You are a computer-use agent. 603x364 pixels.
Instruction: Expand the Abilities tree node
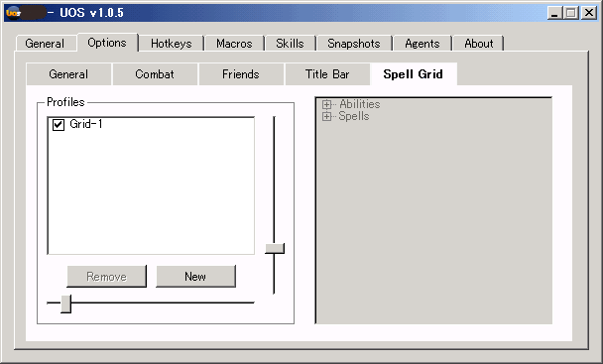(x=327, y=104)
